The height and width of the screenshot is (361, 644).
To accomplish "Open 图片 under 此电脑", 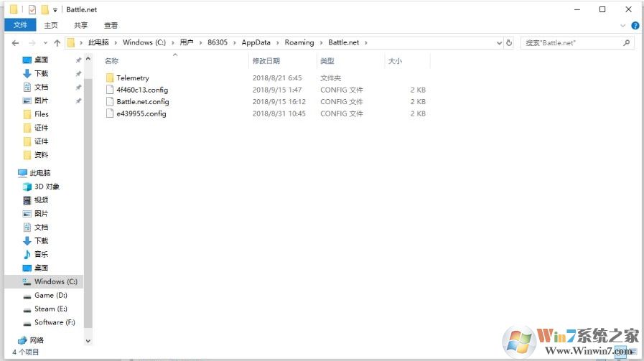I will 41,214.
